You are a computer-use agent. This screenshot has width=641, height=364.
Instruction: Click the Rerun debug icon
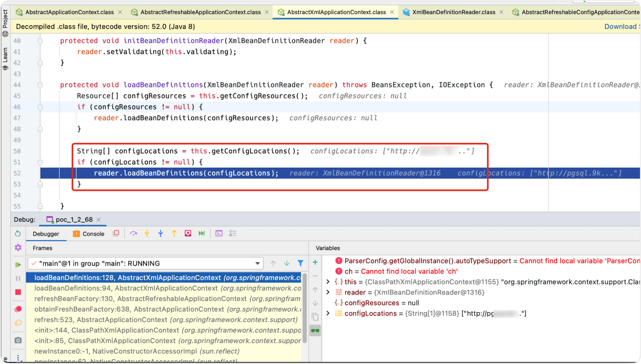pos(18,234)
